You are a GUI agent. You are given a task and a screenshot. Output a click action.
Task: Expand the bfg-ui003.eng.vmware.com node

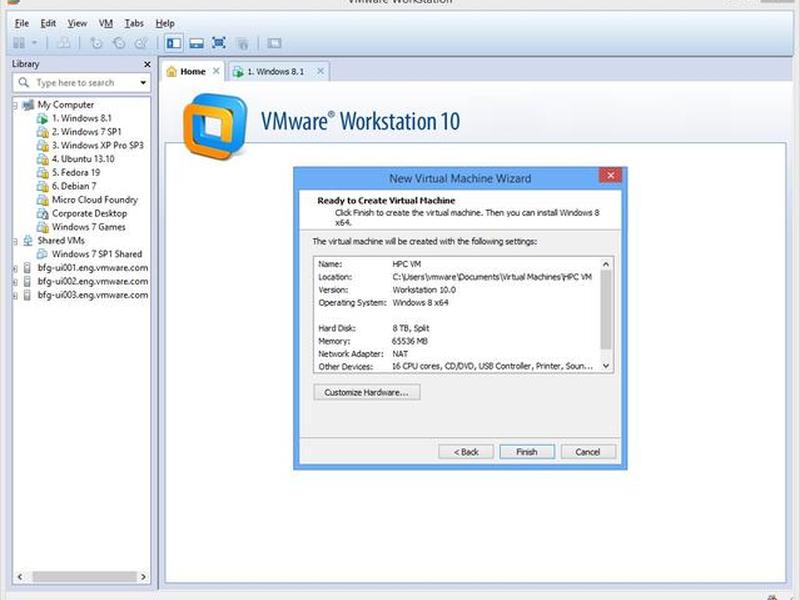15,295
